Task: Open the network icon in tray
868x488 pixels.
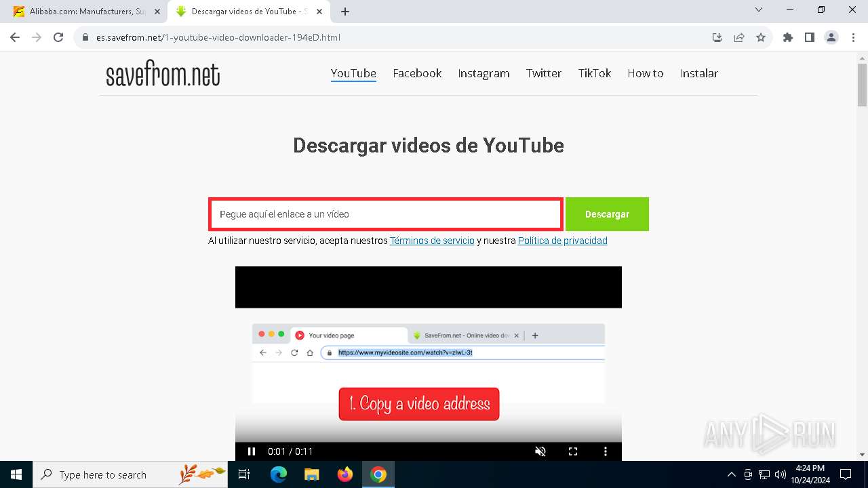Action: tap(764, 474)
